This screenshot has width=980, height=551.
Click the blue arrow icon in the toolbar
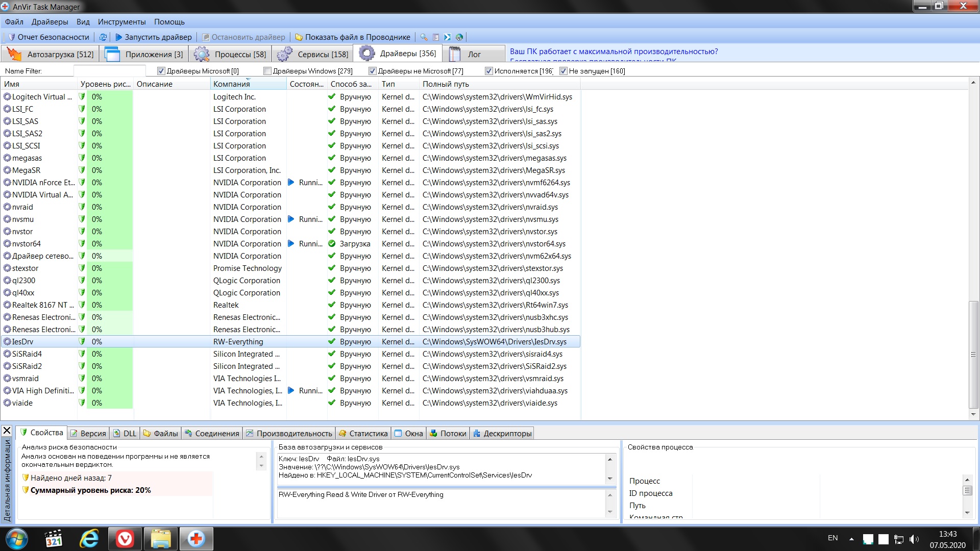448,37
